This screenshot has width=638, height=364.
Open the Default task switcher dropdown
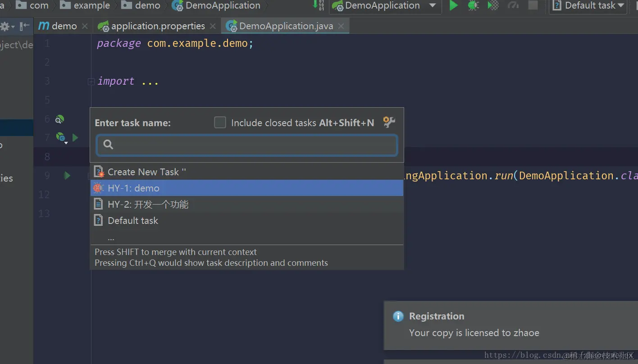click(588, 6)
